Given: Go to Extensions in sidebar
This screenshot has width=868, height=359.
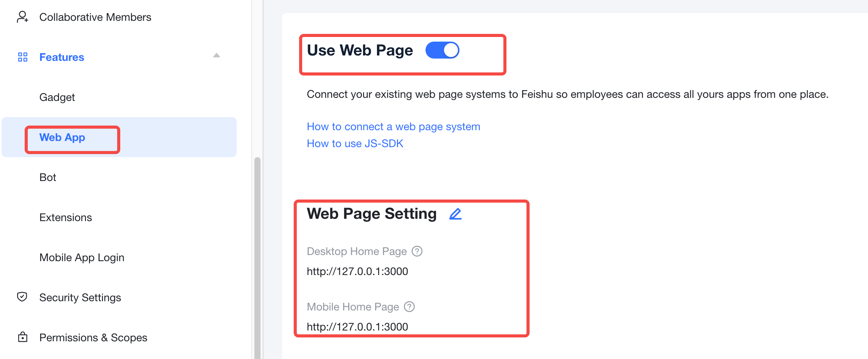Looking at the screenshot, I should (66, 217).
